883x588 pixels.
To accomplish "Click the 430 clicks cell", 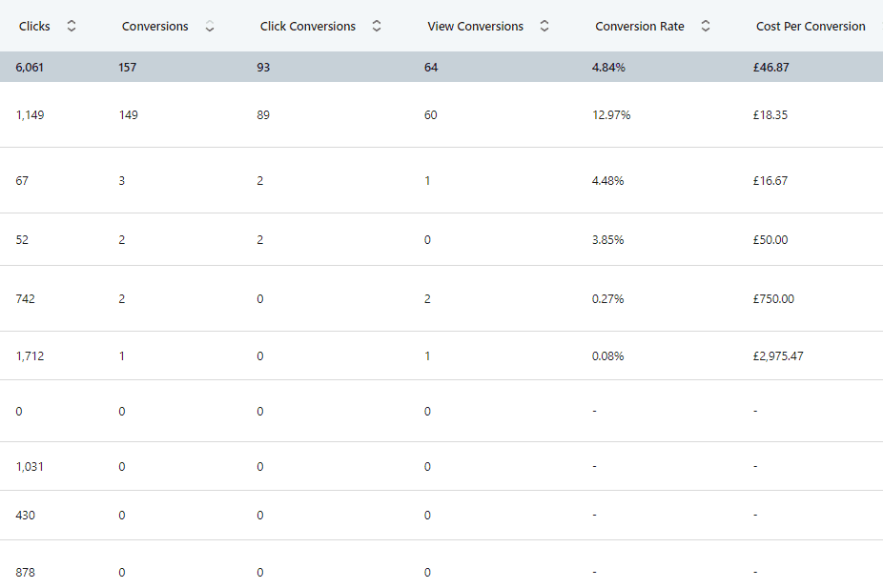I will (26, 516).
